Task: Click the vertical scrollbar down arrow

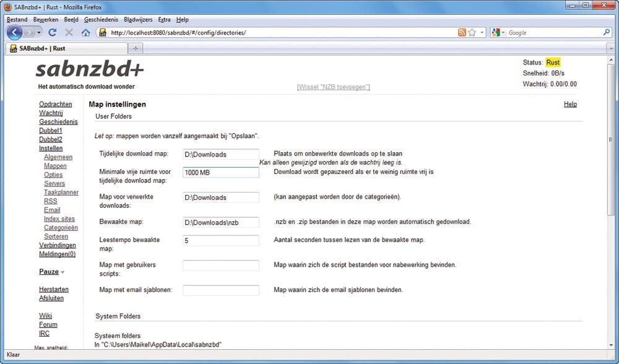Action: pos(611,345)
